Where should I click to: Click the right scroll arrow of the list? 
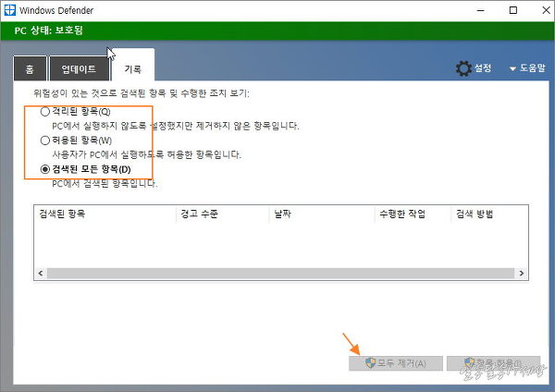click(523, 274)
